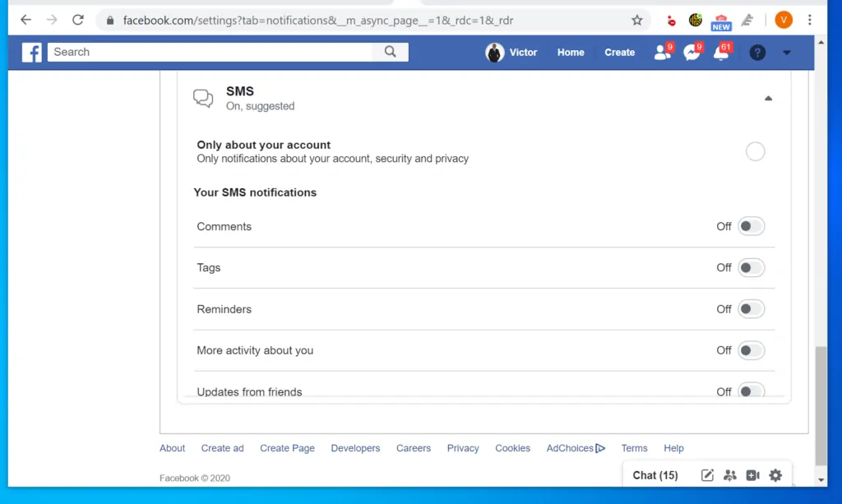Viewport: 842px width, 504px height.
Task: Go to Home in the top bar
Action: pyautogui.click(x=571, y=52)
